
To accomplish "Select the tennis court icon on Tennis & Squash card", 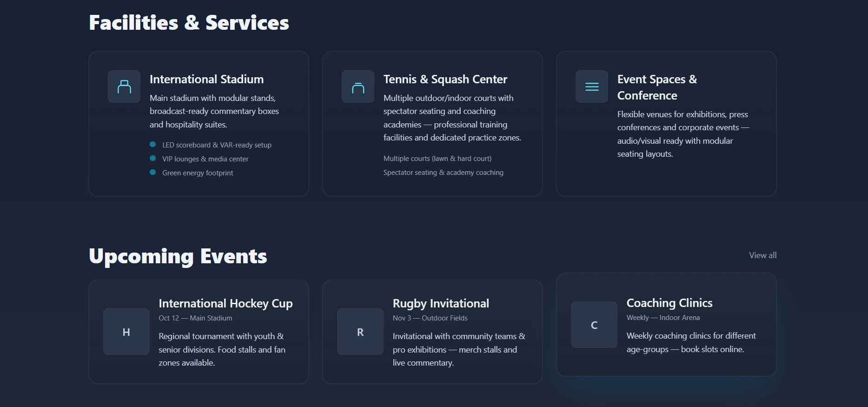I will click(358, 87).
